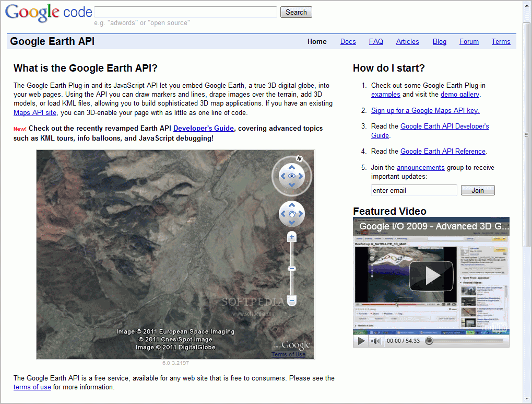Image resolution: width=532 pixels, height=404 pixels.
Task: Click the look-right arrow on the look joystick
Action: point(301,176)
